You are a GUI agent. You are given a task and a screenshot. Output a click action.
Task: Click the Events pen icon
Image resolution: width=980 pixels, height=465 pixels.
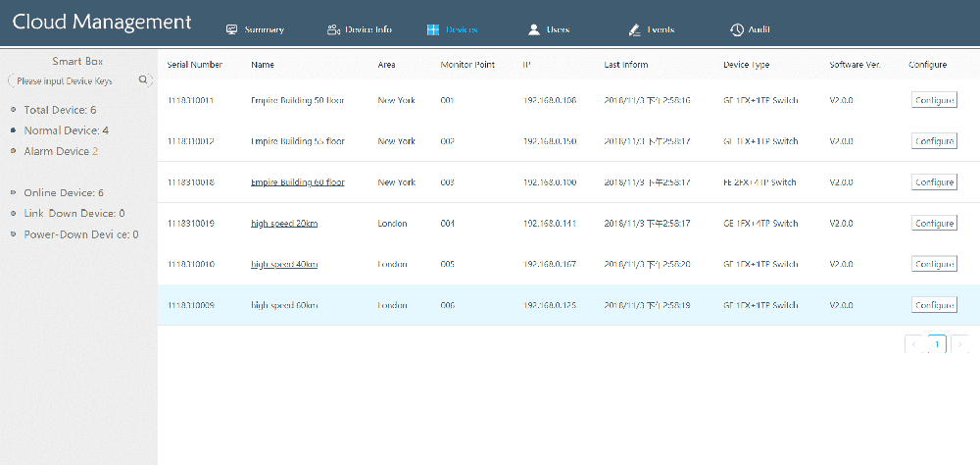pyautogui.click(x=634, y=29)
